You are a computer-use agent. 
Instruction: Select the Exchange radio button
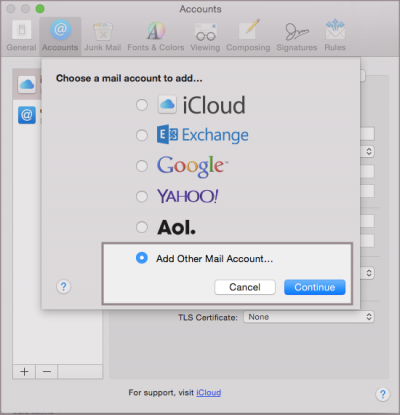(142, 135)
